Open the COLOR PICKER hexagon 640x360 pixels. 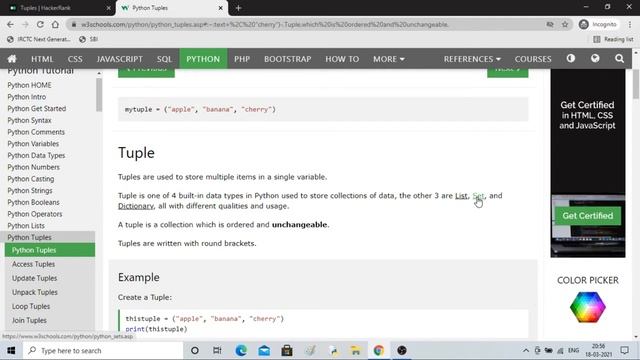pyautogui.click(x=588, y=307)
